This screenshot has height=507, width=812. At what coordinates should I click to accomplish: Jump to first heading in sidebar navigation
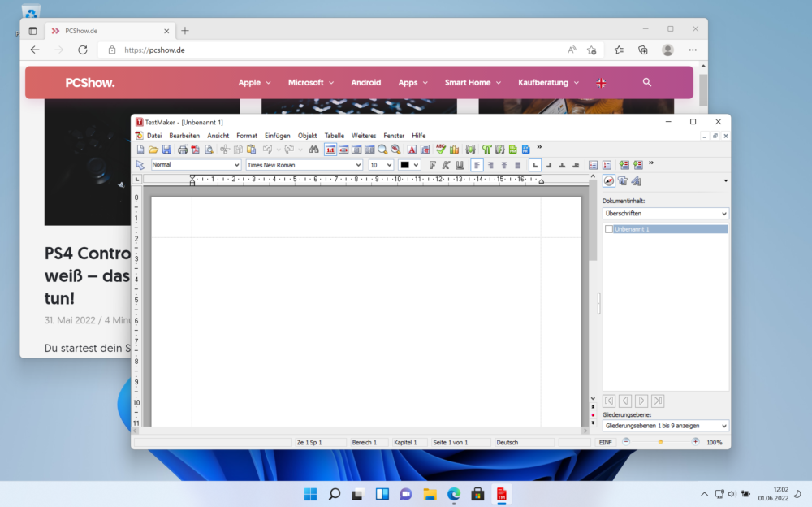[609, 401]
